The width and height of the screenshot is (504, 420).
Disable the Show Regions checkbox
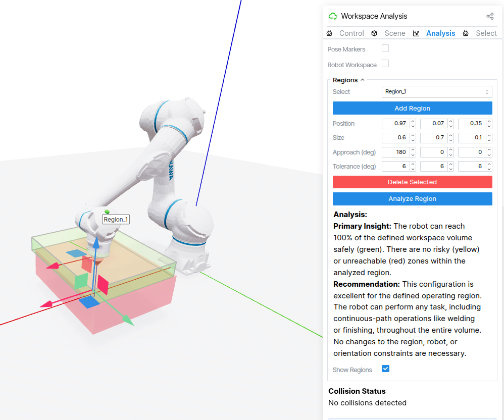[x=385, y=369]
